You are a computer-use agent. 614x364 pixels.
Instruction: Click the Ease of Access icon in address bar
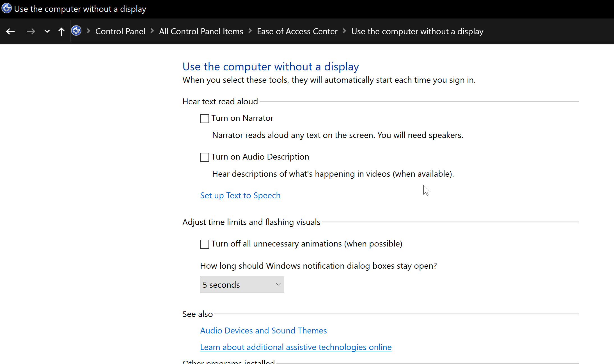(x=76, y=31)
